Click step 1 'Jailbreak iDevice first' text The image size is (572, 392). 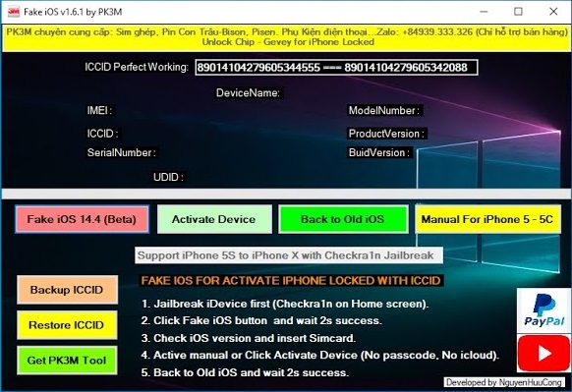pos(285,304)
